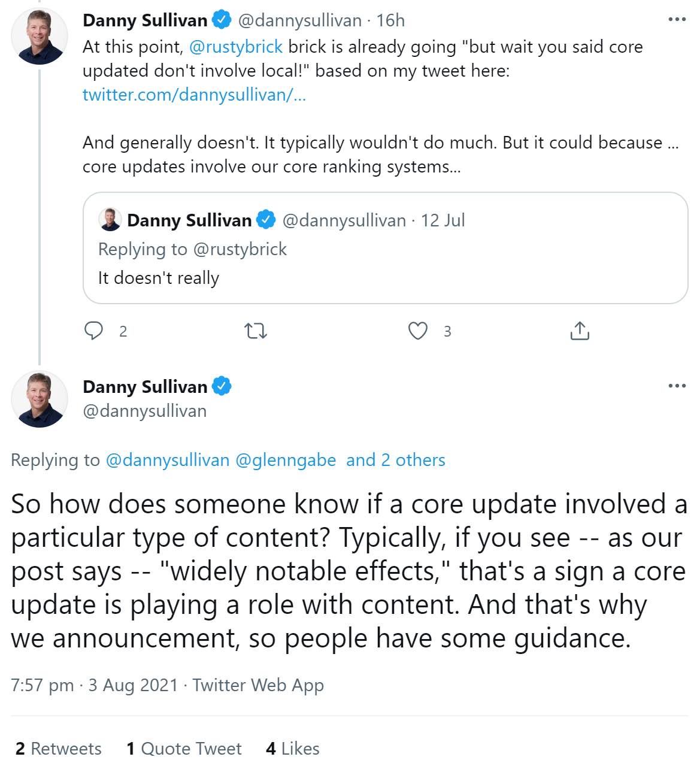Open the 1 Quote Tweet view
Screen dimensions: 700x775
184,748
